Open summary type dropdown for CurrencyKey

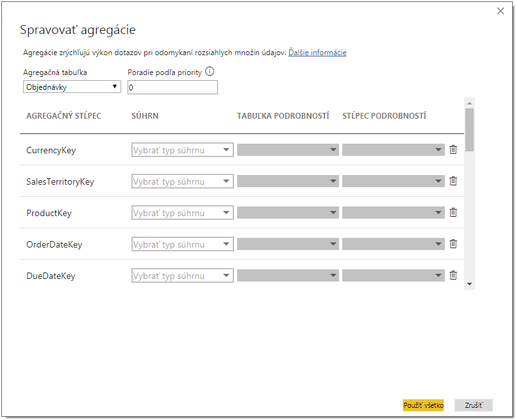point(182,150)
